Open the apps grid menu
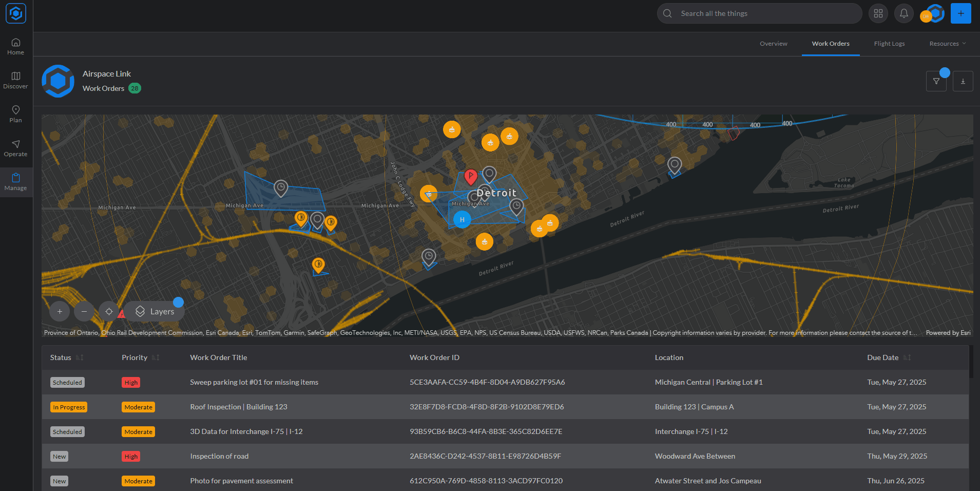The image size is (980, 491). pyautogui.click(x=878, y=13)
